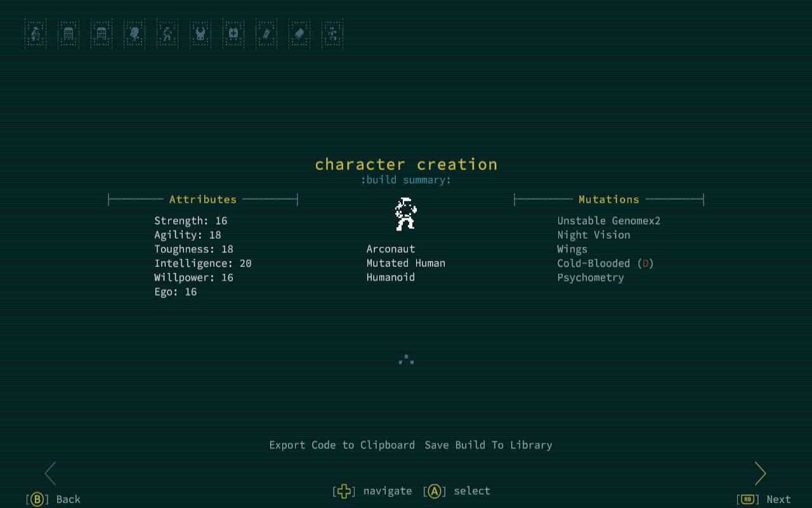Click the first breadcrumb icon of a hatted figure
This screenshot has height=508, width=812.
[36, 34]
